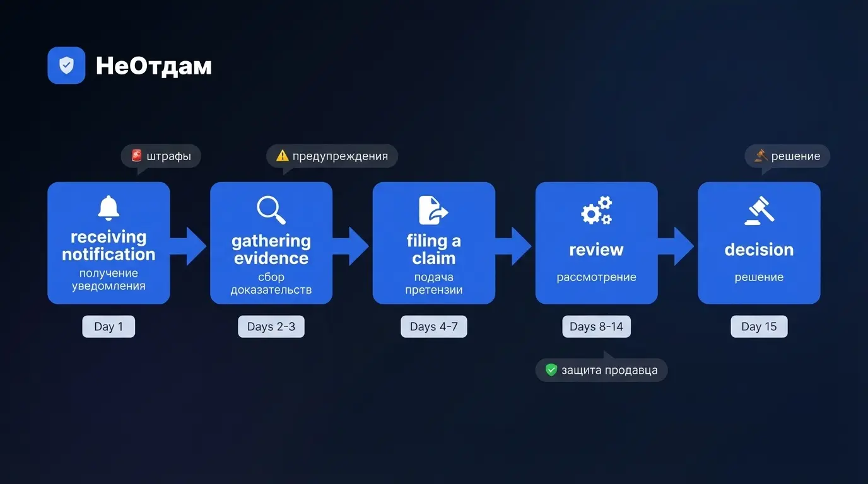Click the arrow between review and decision

coord(677,246)
